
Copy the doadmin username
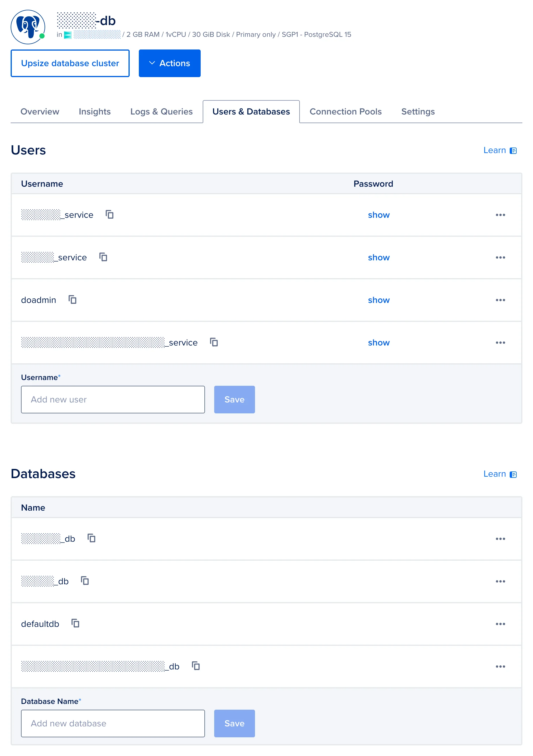point(72,300)
